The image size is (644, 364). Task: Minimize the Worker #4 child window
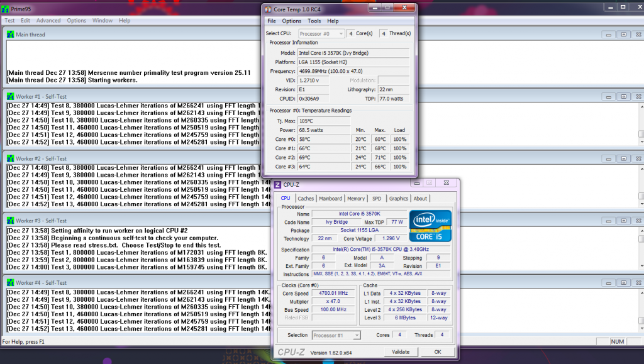(x=609, y=283)
